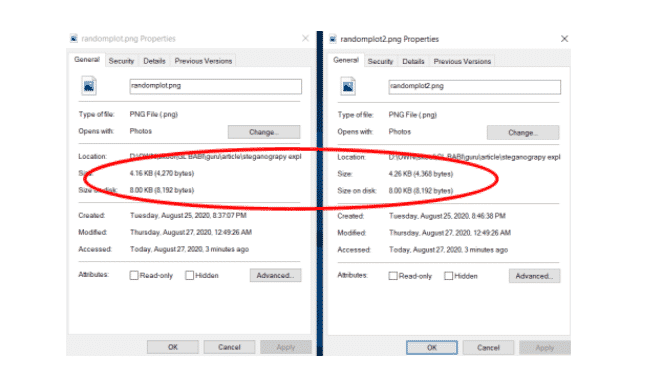Click Size on disk value in randomplot.png Properties
Viewport: 658px width, 390px height.
(x=162, y=190)
